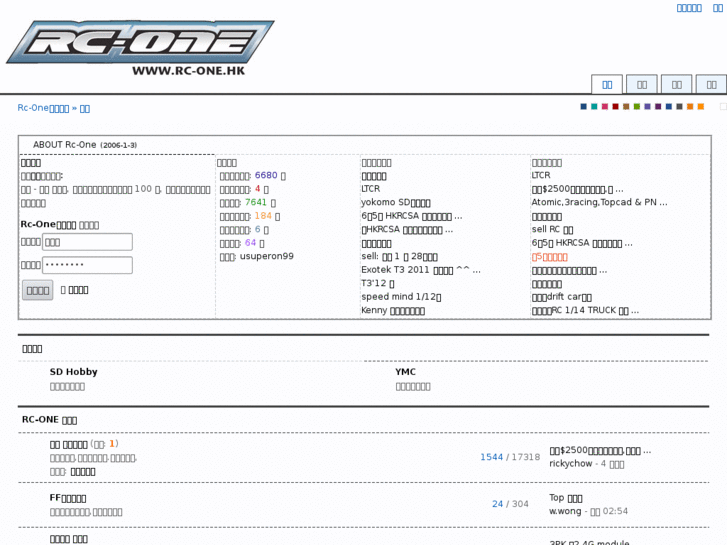This screenshot has height=545, width=727.
Task: Open the Top last-post thread link
Action: click(x=566, y=498)
